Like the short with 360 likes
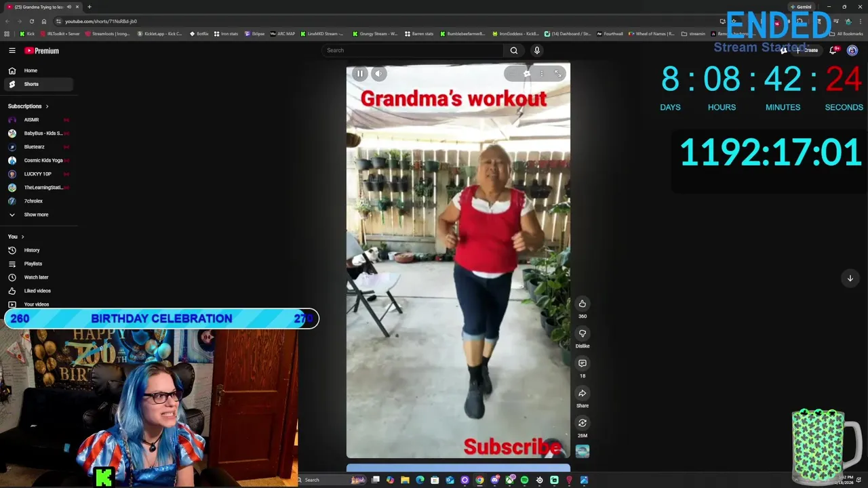Screen dimensions: 868x488 [583, 304]
